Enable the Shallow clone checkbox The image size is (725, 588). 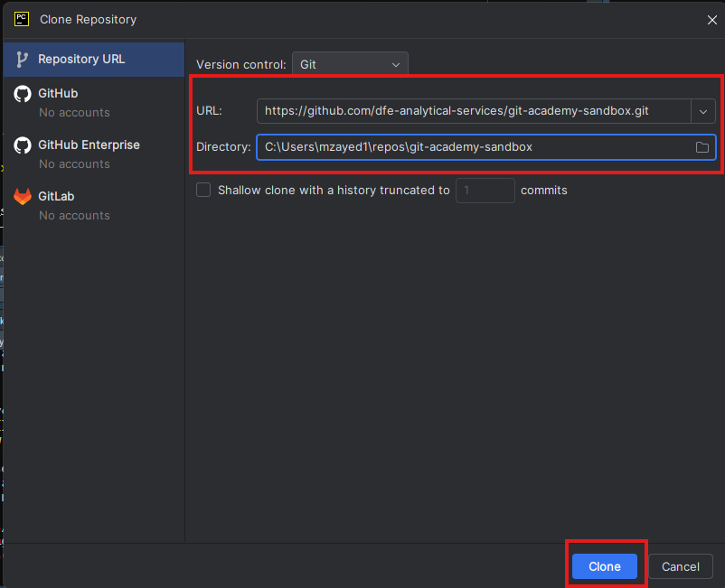click(203, 190)
